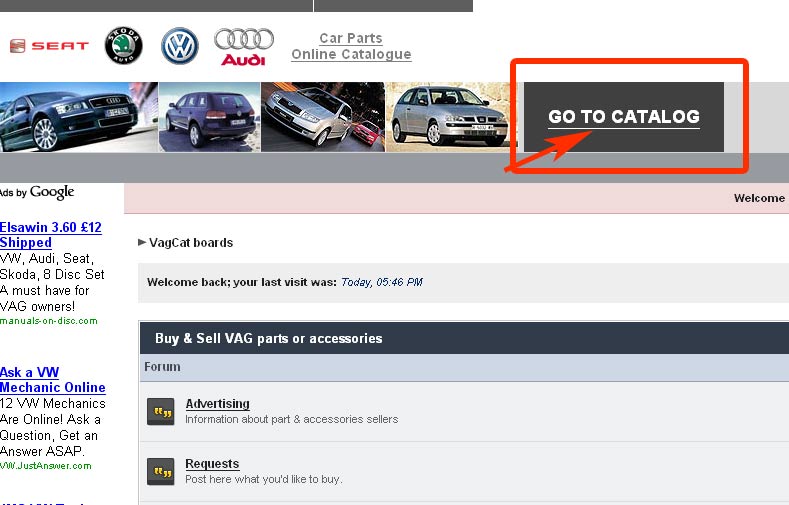Open the Requests forum link
This screenshot has height=505, width=789.
(x=212, y=464)
